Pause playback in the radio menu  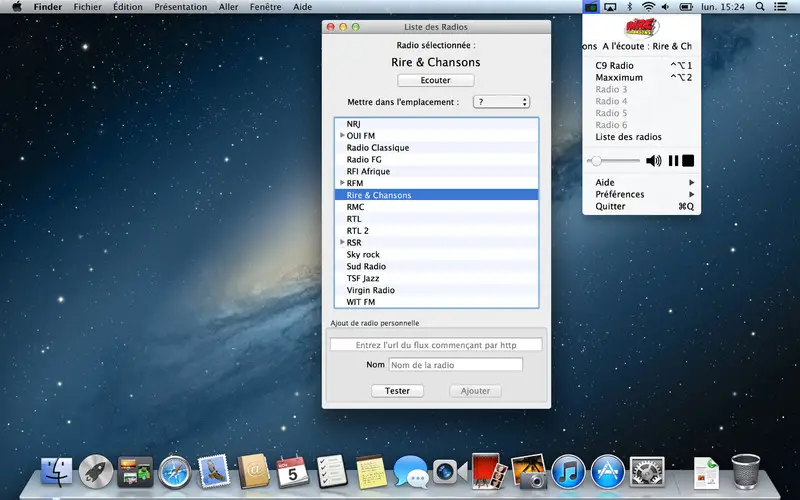673,161
